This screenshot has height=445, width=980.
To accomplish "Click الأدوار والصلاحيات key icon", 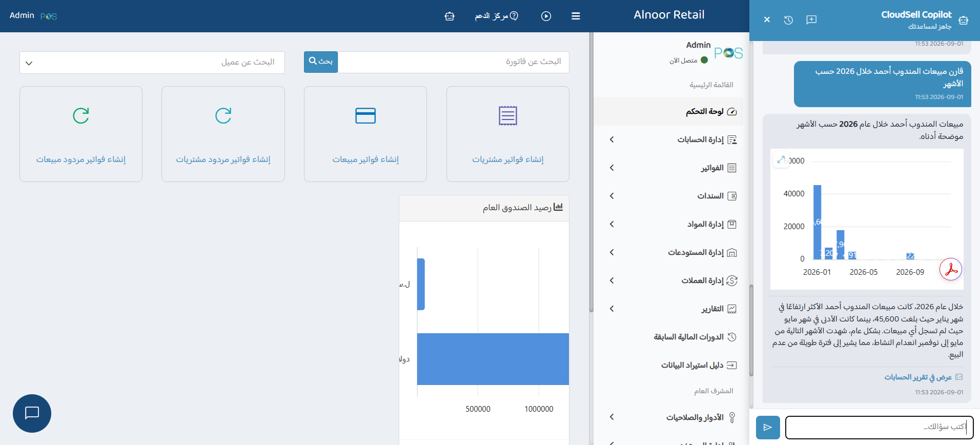I will tap(732, 417).
